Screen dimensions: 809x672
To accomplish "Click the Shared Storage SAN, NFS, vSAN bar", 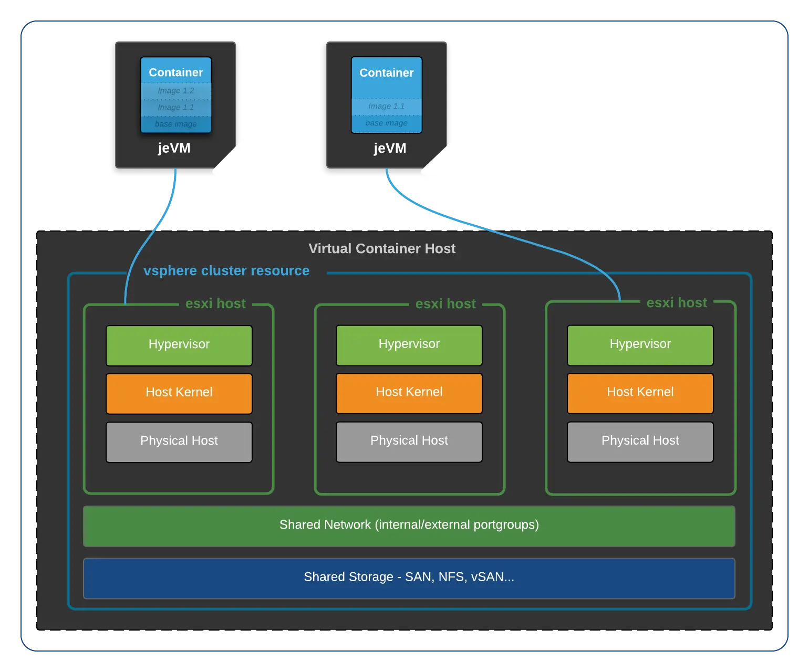I will (409, 578).
